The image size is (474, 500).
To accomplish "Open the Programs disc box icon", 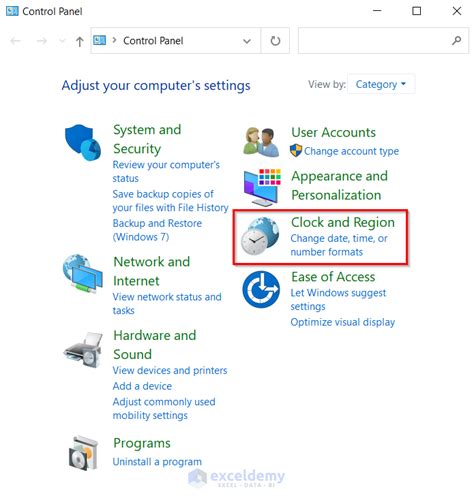I will 83,453.
